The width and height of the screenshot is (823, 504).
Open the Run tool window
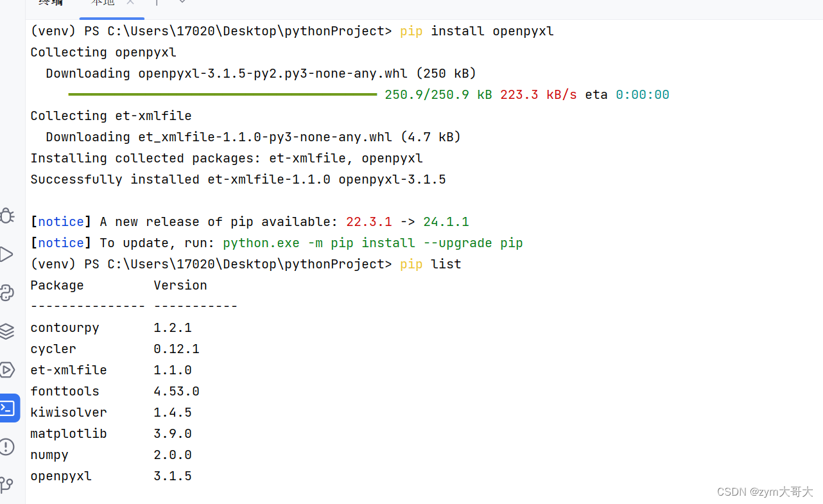click(x=8, y=254)
